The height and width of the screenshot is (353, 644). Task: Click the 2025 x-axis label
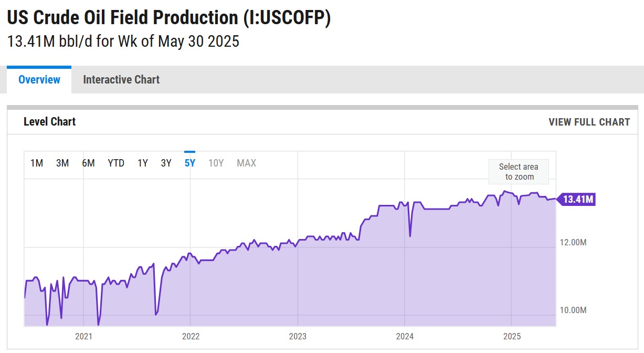[512, 336]
